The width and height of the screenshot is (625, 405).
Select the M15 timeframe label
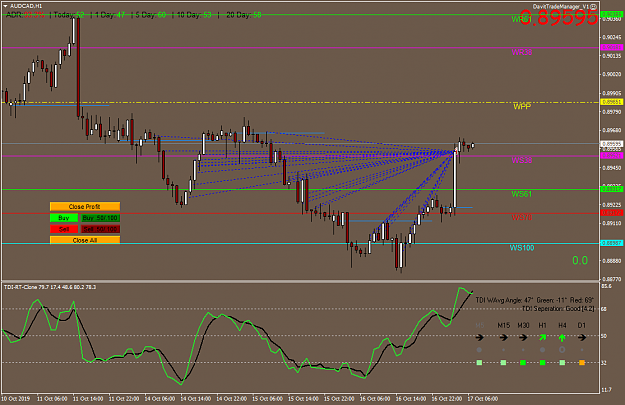504,325
